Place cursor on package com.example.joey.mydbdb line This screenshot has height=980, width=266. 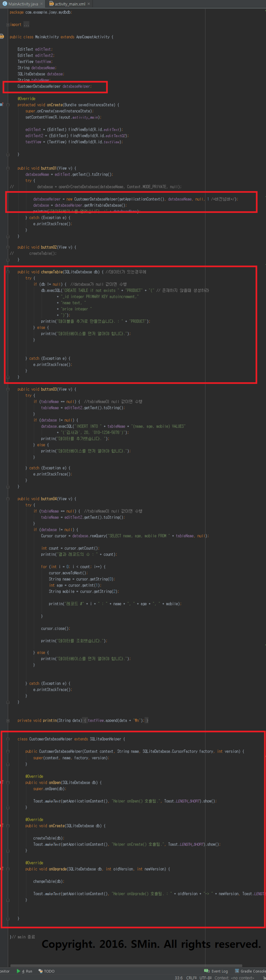coord(41,12)
